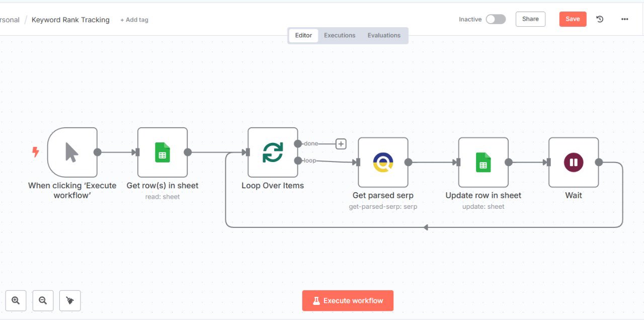The height and width of the screenshot is (320, 644).
Task: Click the Add tag link
Action: pos(134,20)
